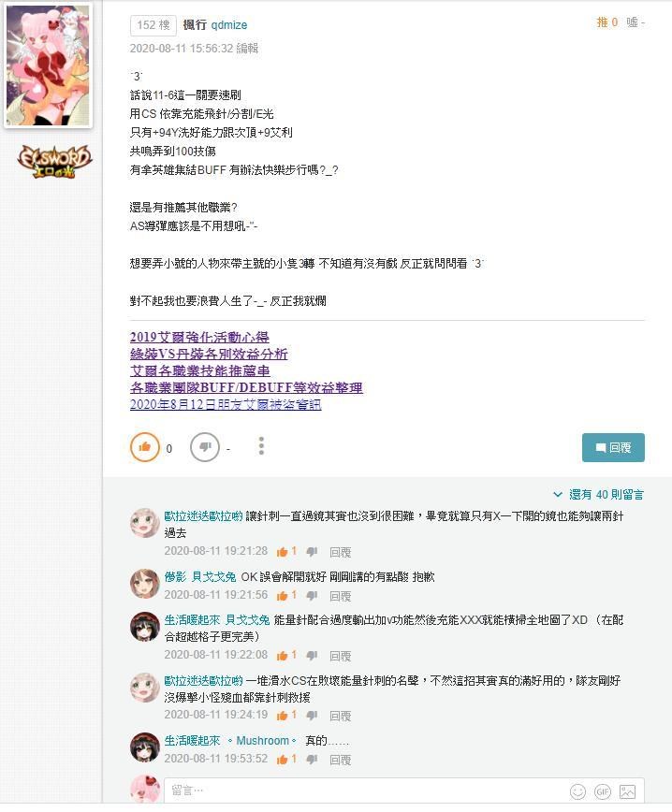Like the 19:21:56 comment
672x812 pixels.
click(282, 596)
